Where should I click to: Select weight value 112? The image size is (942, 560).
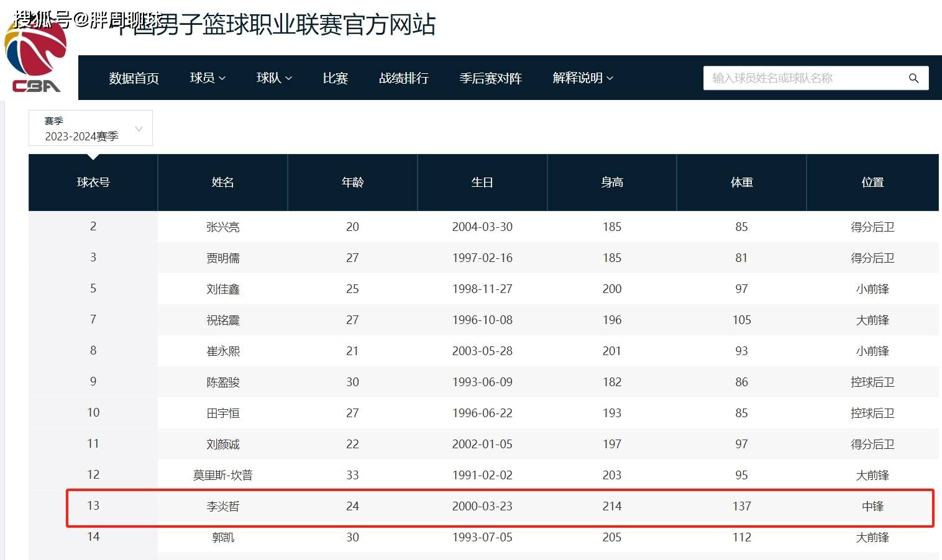point(742,538)
